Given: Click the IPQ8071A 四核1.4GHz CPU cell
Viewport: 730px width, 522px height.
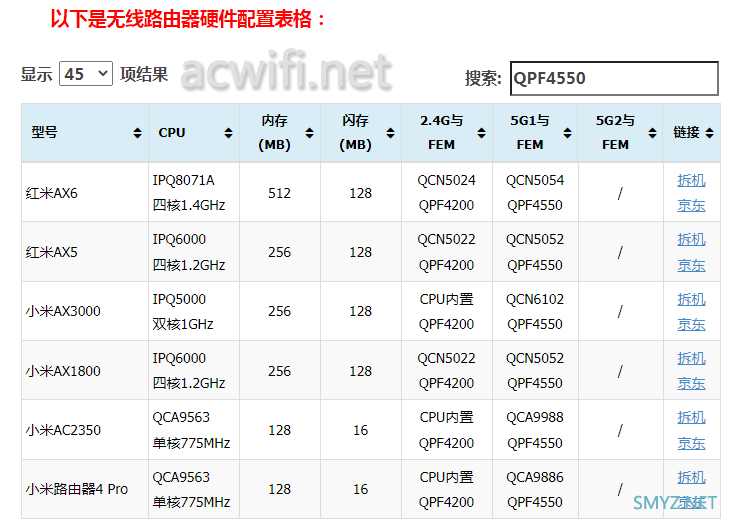Looking at the screenshot, I should click(x=194, y=192).
